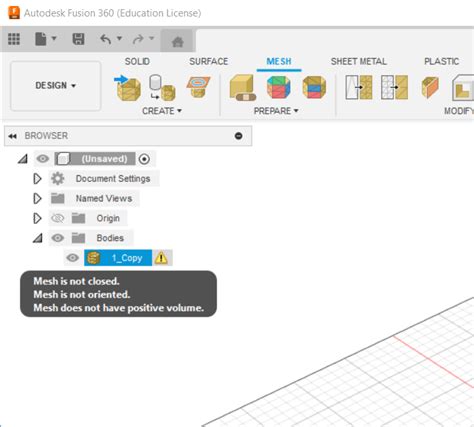This screenshot has height=427, width=474.
Task: Click the Fusion 360 app logo
Action: coord(14,13)
